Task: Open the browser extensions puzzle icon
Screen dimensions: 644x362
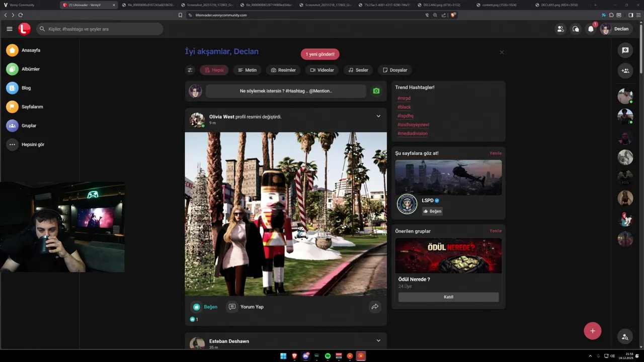Action: [x=611, y=15]
